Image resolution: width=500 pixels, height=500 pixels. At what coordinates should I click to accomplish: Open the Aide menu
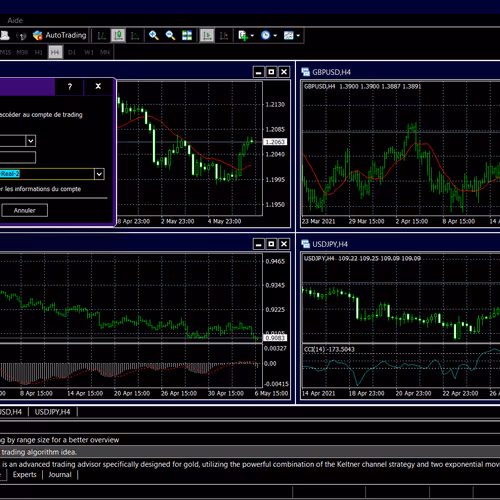[x=15, y=21]
